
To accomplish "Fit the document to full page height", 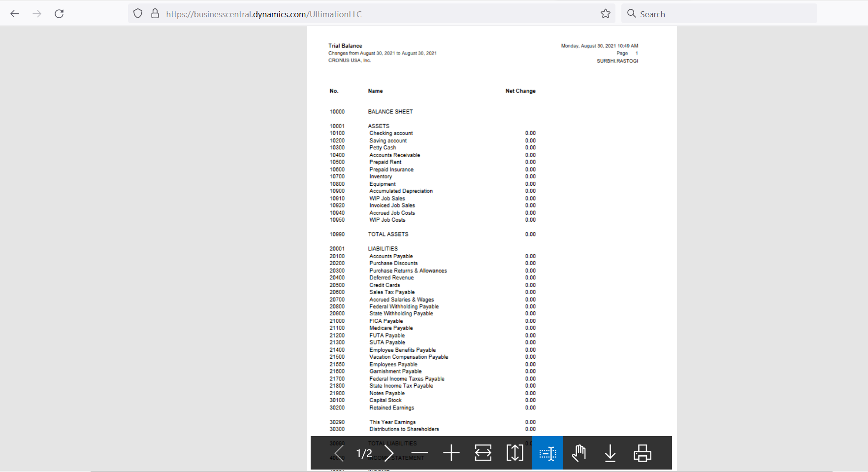I will [x=515, y=453].
